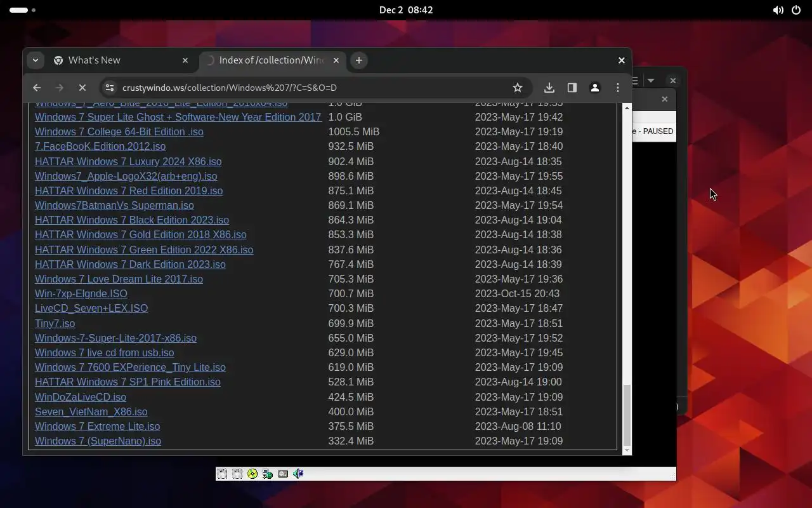812x508 pixels.
Task: Open the tab search chevron dropdown
Action: click(x=36, y=60)
